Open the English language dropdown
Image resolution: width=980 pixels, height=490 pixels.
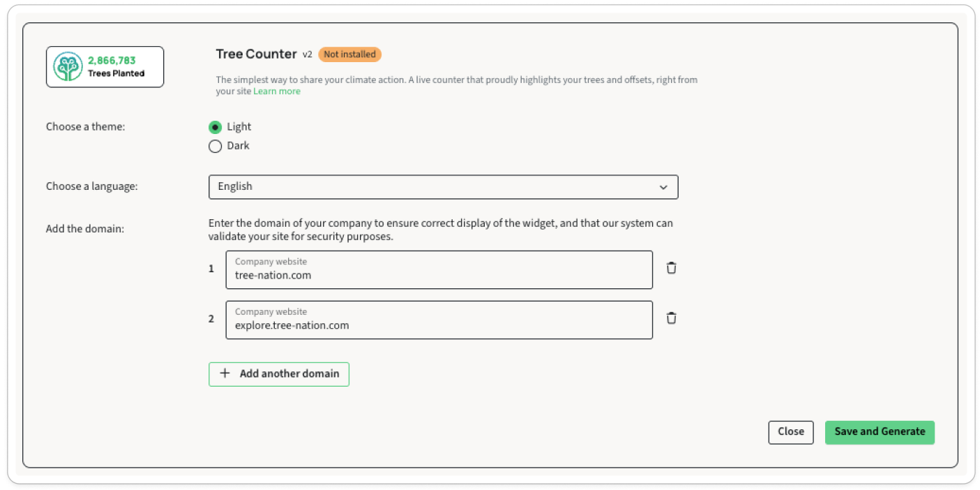tap(442, 187)
